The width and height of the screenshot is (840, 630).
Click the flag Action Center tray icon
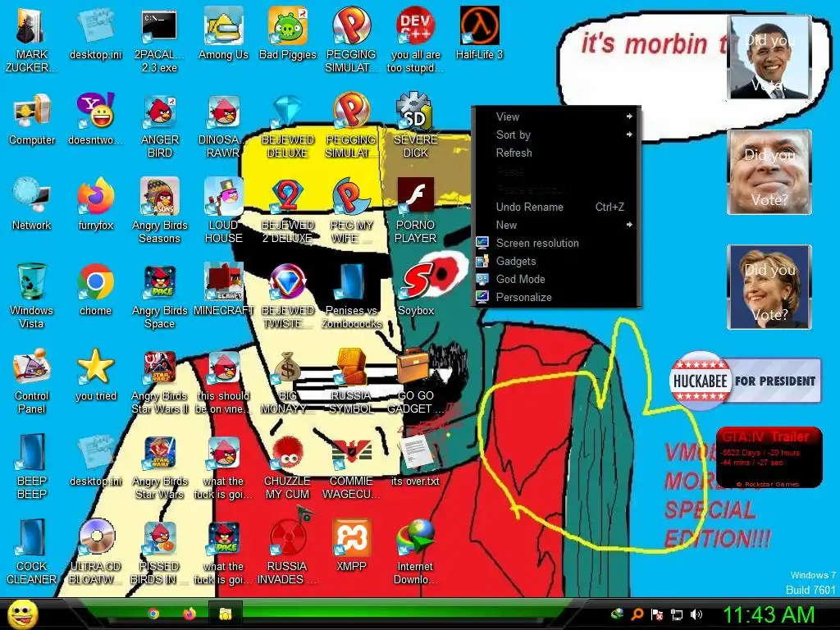click(x=657, y=614)
